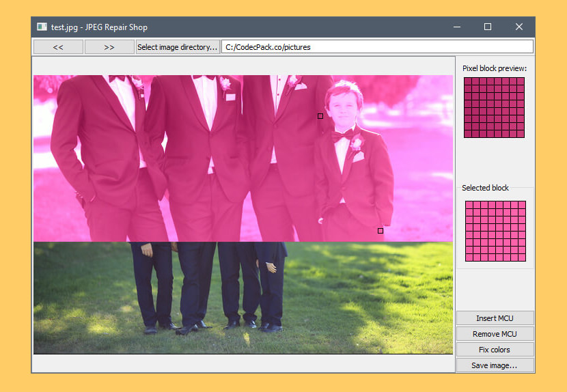
Task: Select the square block marker near boy's jacket hem
Action: click(x=381, y=231)
